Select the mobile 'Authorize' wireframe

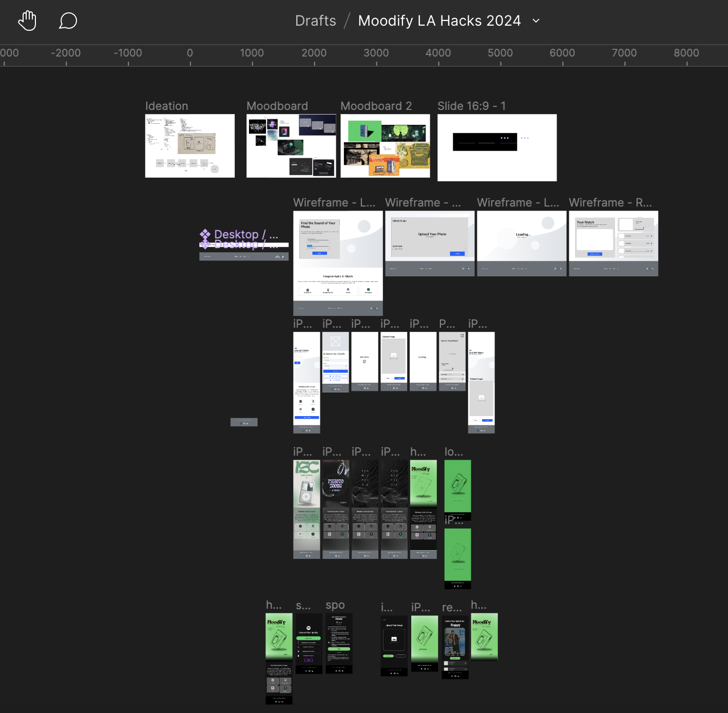coord(365,362)
